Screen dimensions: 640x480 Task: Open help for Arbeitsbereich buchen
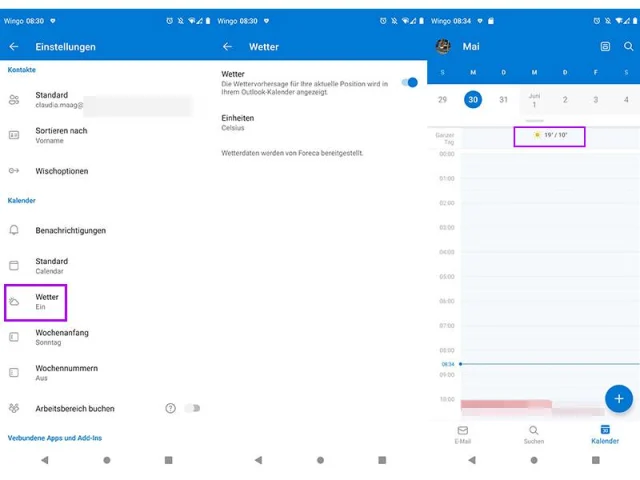pos(171,408)
